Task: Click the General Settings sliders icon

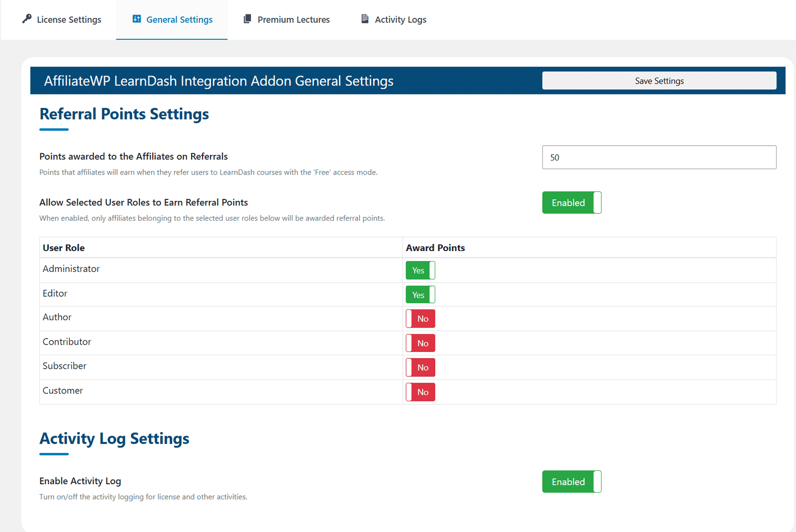Action: [136, 19]
